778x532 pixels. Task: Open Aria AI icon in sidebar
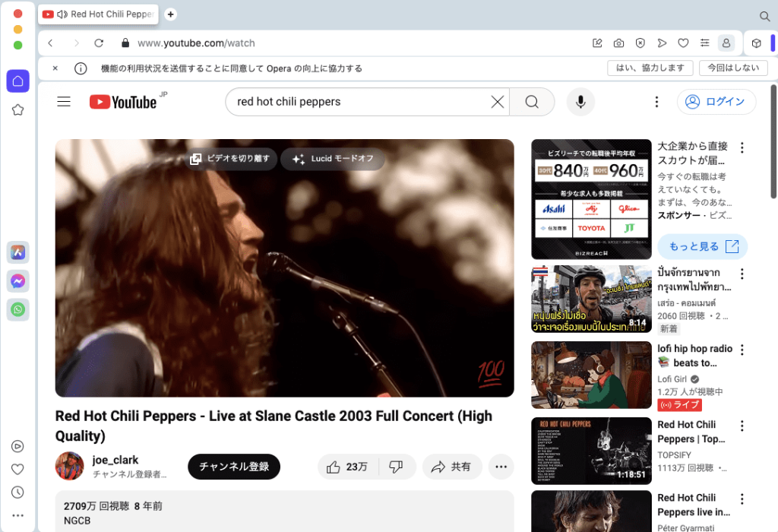coord(18,252)
